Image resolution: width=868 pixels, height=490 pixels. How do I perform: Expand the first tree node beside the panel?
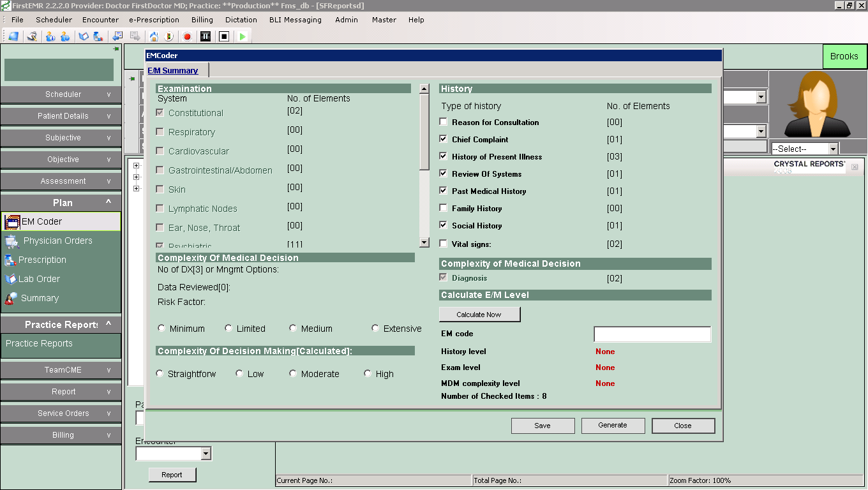click(135, 165)
